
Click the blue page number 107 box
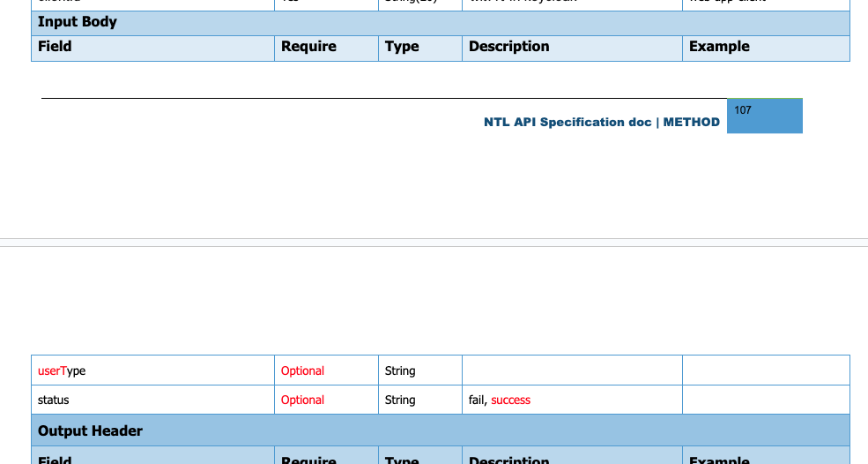764,116
